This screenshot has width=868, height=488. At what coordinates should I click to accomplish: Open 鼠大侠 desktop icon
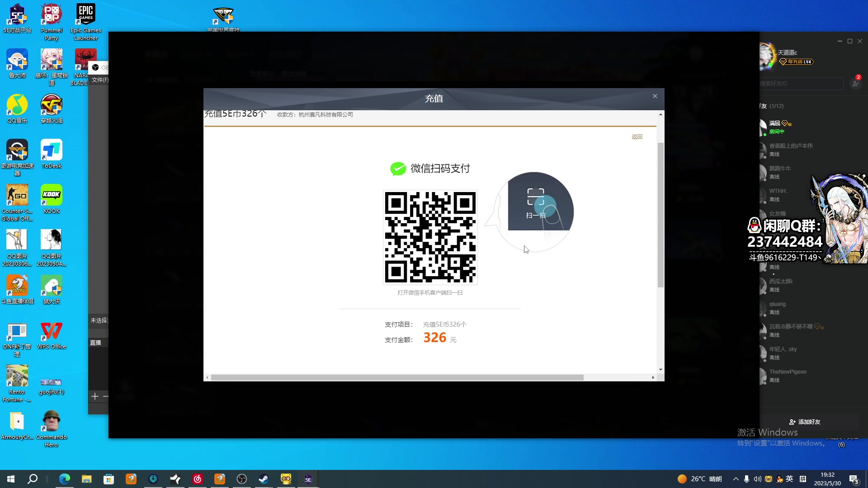[52, 290]
